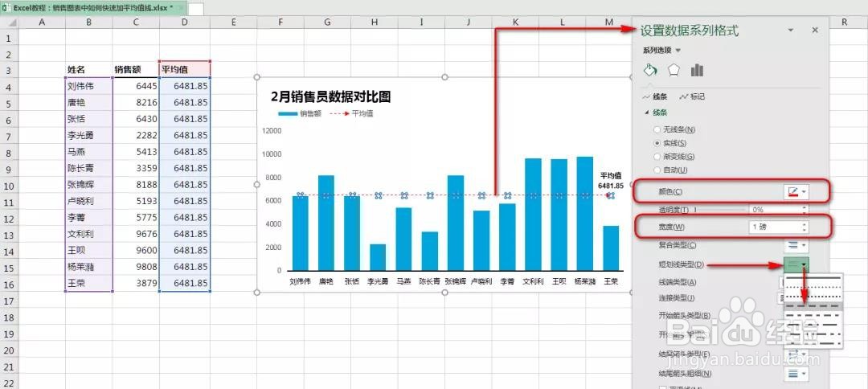This screenshot has width=868, height=389.
Task: Click the chart's top-center resize handle
Action: click(444, 77)
